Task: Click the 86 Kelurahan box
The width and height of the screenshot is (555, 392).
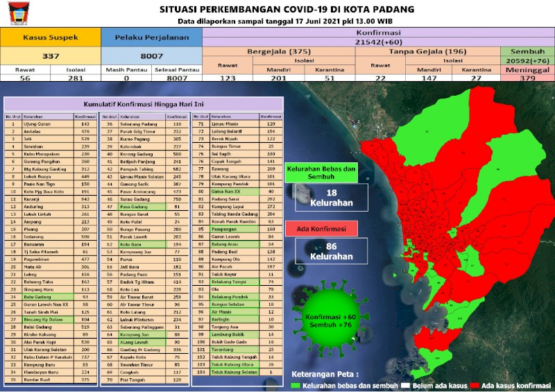Action: (x=332, y=251)
